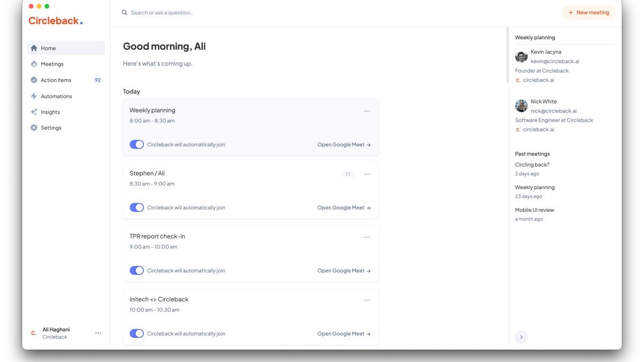The image size is (644, 362).
Task: Click the right panel vertical scrollbar
Action: pyautogui.click(x=508, y=55)
